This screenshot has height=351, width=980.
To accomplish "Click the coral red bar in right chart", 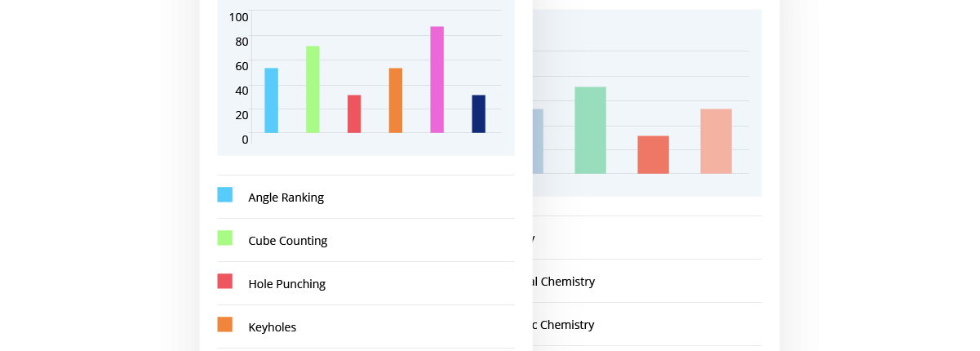I will point(653,155).
